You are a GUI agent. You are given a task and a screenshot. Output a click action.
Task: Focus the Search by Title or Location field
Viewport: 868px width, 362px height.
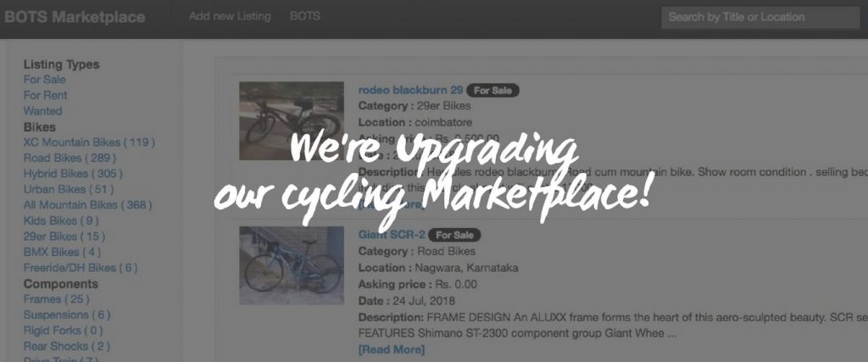(x=760, y=17)
